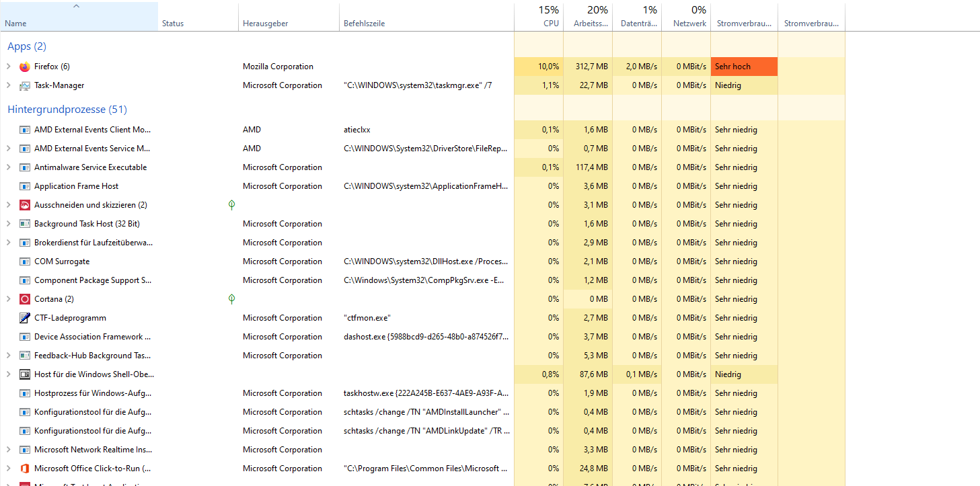
Task: Click the Antimalware Service Executable icon
Action: click(25, 167)
